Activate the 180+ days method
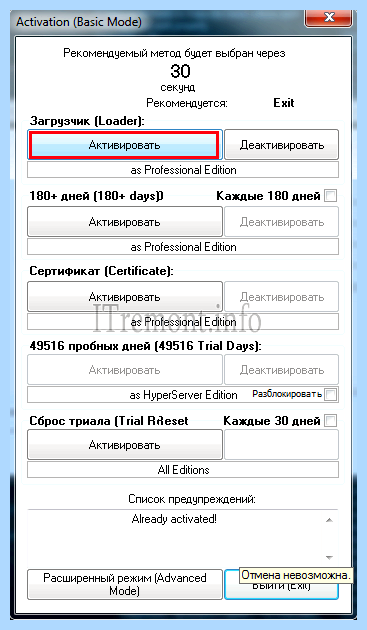The height and width of the screenshot is (630, 367). pos(125,221)
